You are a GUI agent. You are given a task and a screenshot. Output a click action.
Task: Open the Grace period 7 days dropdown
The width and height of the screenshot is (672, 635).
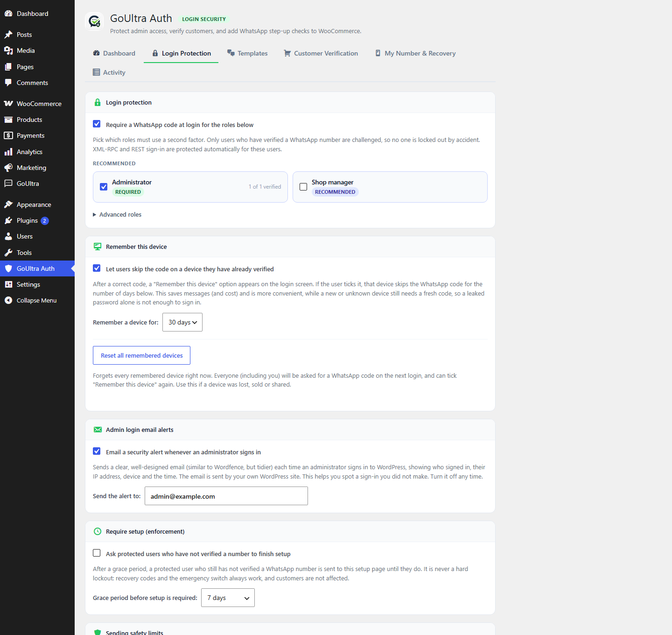click(228, 598)
